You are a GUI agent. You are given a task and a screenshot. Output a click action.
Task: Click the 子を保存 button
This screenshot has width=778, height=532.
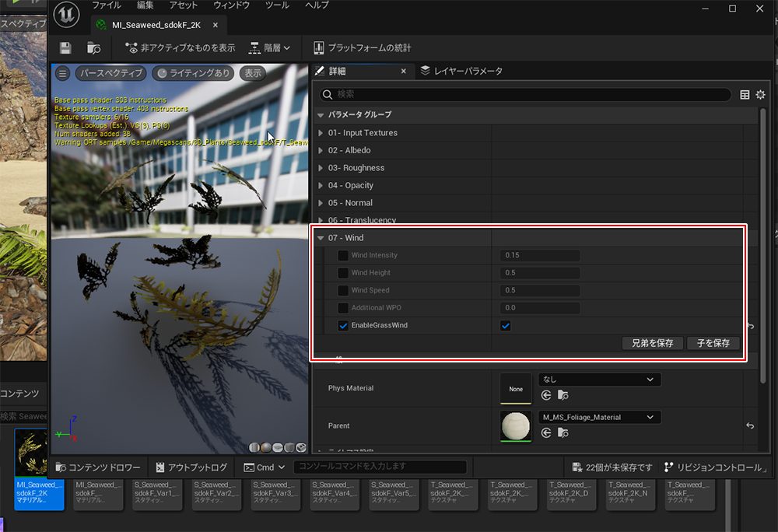coord(713,343)
